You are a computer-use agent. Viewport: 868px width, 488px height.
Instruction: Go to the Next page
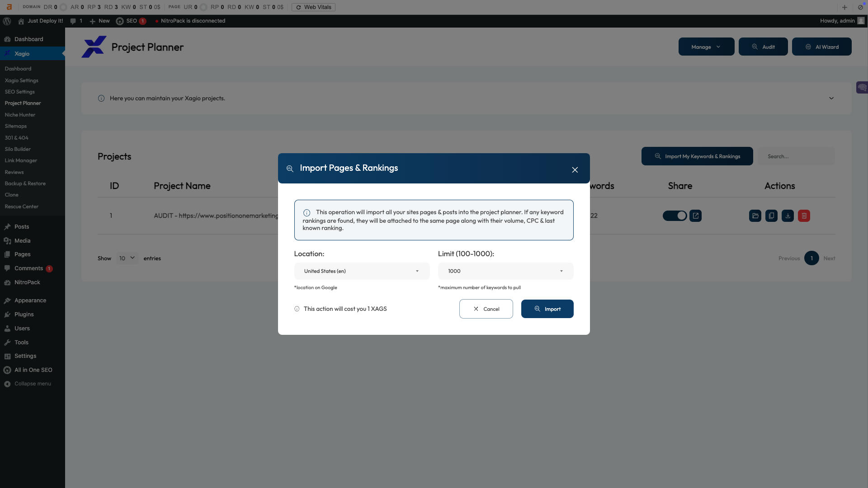pos(829,258)
